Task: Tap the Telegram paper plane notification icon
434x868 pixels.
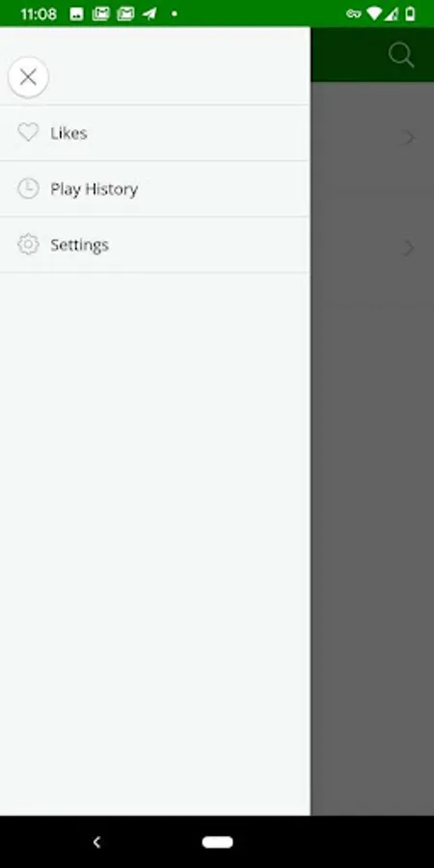Action: tap(149, 14)
